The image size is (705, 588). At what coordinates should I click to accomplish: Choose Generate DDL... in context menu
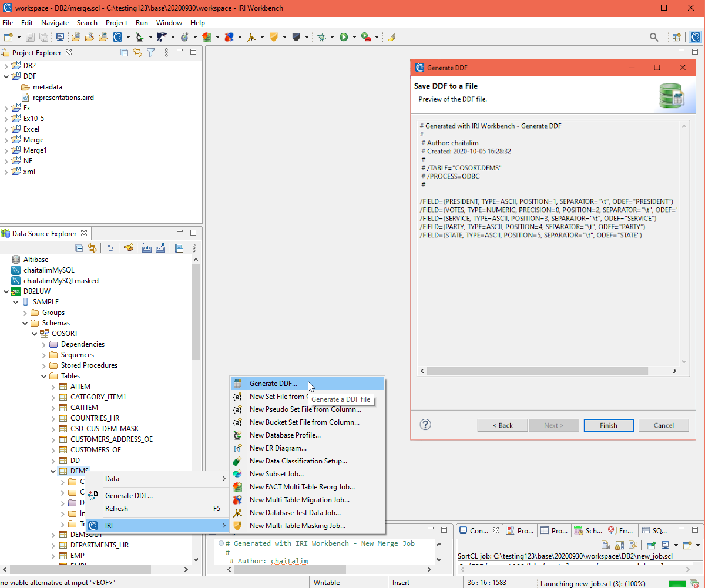157,496
